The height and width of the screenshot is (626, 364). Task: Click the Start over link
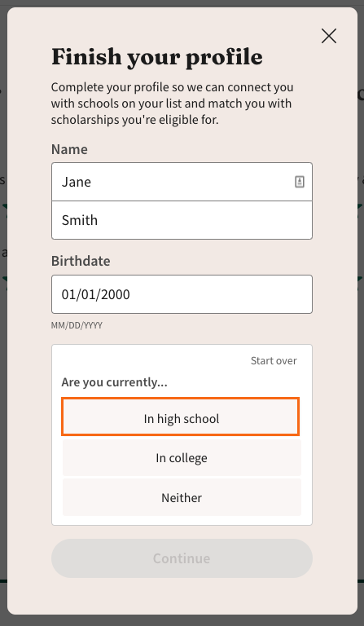click(x=274, y=360)
